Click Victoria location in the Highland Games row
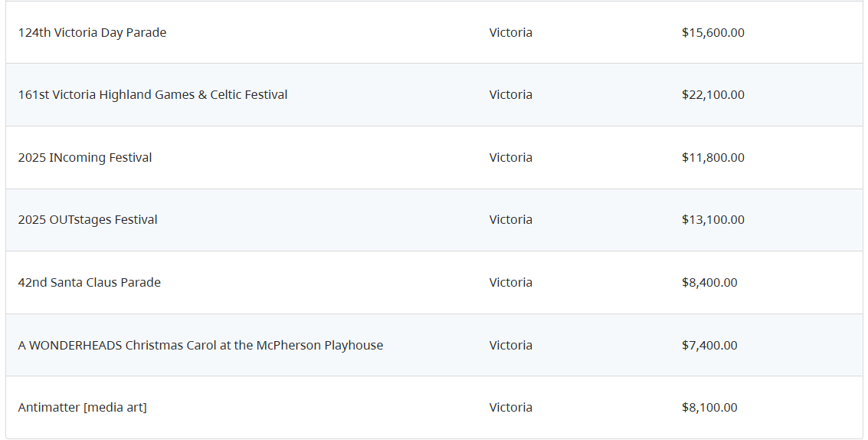Viewport: 868px width, 440px height. 511,95
